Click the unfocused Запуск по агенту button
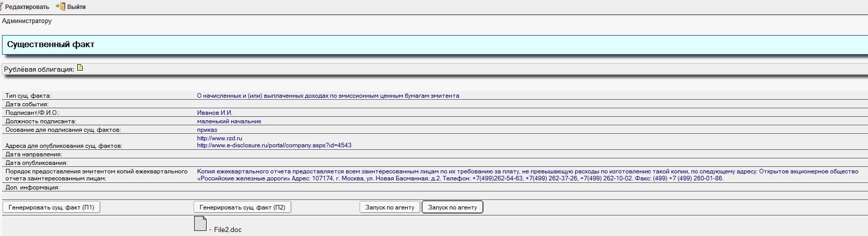Screen dimensions: 868x236 [x=390, y=207]
